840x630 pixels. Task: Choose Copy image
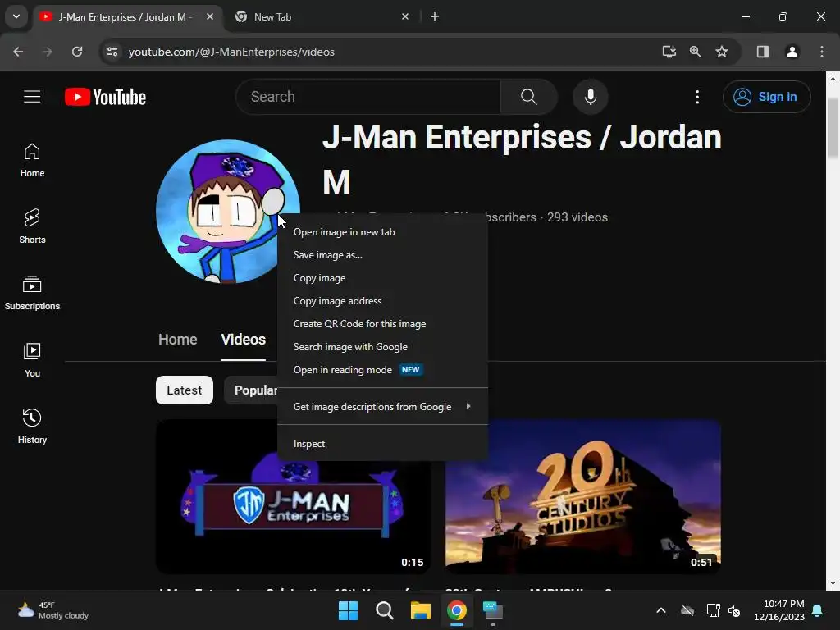click(382, 278)
